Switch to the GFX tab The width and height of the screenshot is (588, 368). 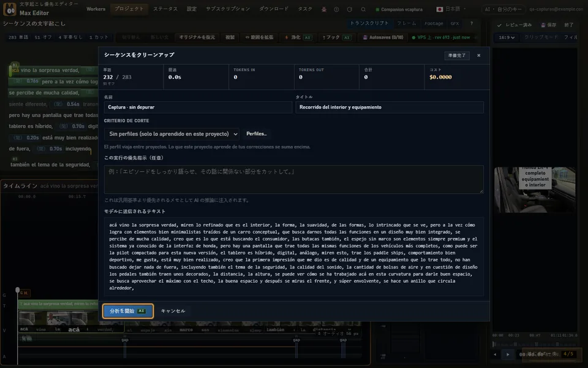455,23
